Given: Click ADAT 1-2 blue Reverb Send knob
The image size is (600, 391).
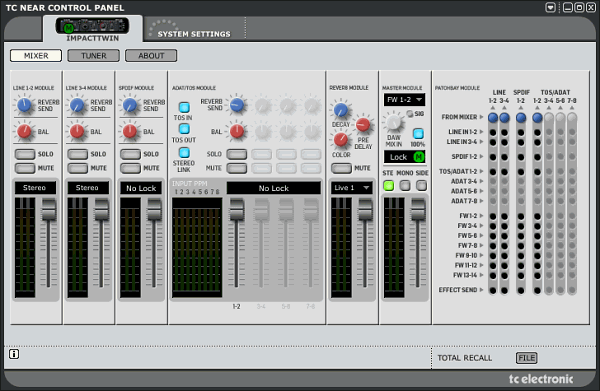Looking at the screenshot, I should pos(237,105).
